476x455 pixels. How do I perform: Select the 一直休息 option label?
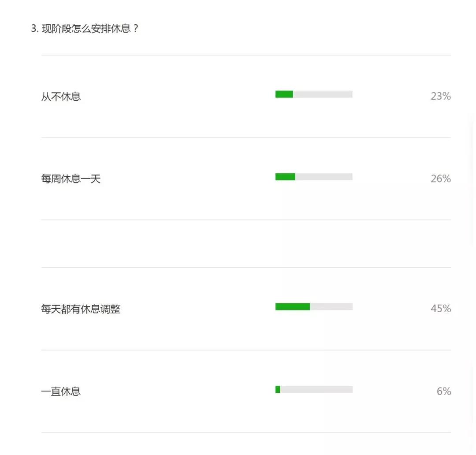click(x=61, y=391)
